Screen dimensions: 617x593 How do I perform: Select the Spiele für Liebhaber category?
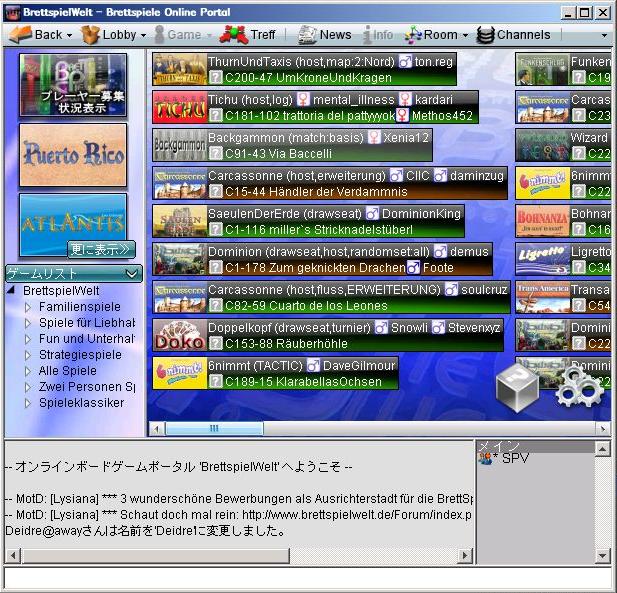87,323
